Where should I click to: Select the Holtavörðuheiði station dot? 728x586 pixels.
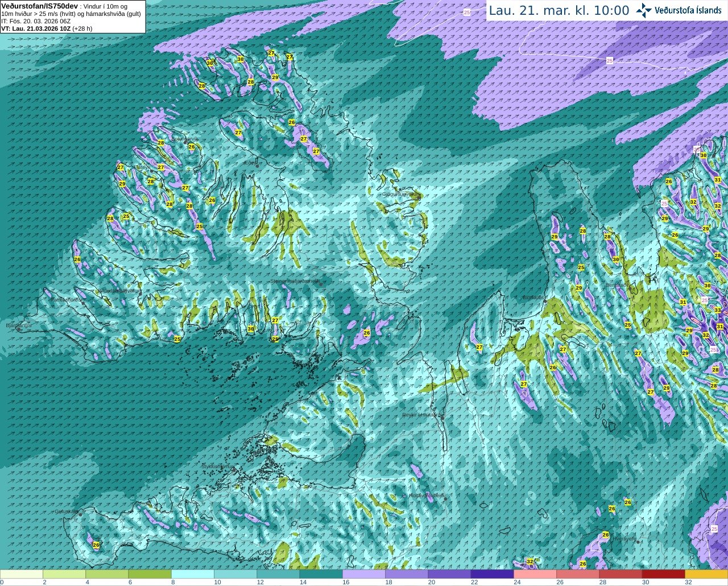(x=445, y=498)
